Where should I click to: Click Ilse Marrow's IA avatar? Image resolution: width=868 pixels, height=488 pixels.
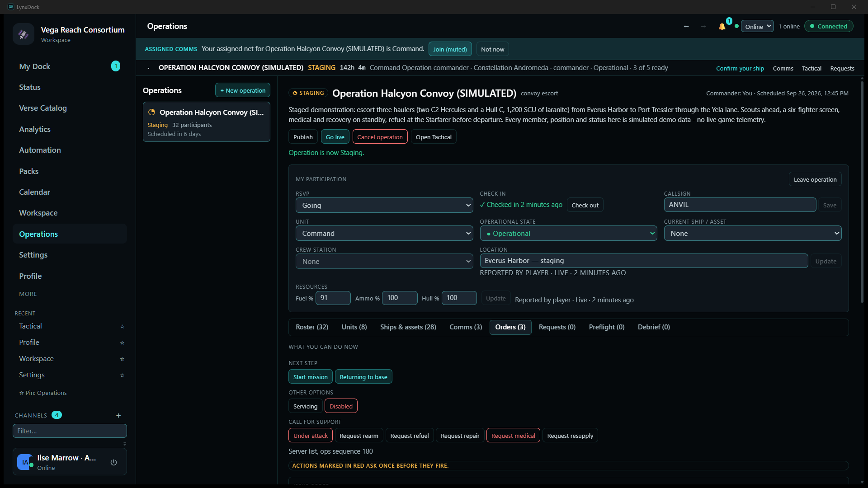(25, 462)
